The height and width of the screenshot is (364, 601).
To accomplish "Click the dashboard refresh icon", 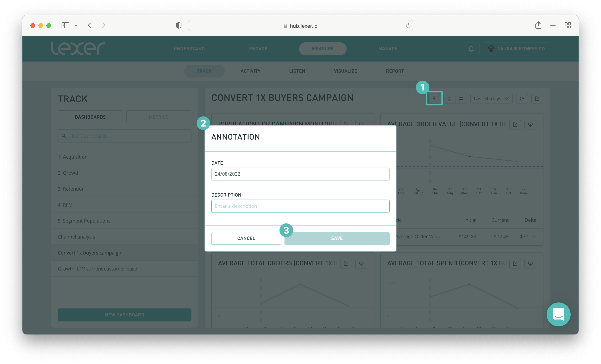I will click(x=522, y=98).
